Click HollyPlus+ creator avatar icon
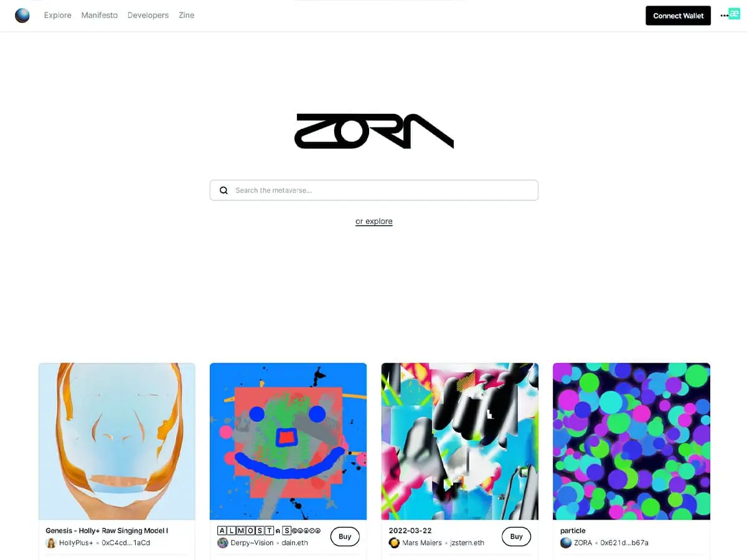Screen dimensions: 747x560 point(51,543)
